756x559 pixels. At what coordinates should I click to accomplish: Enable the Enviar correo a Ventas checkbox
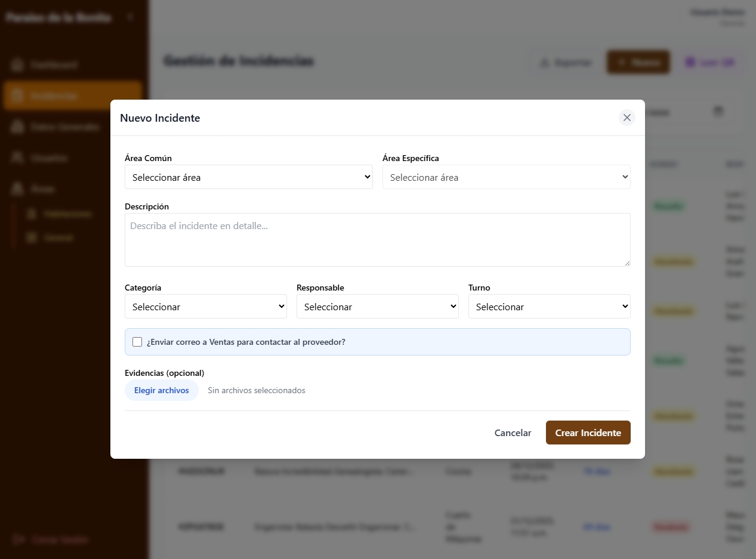137,342
